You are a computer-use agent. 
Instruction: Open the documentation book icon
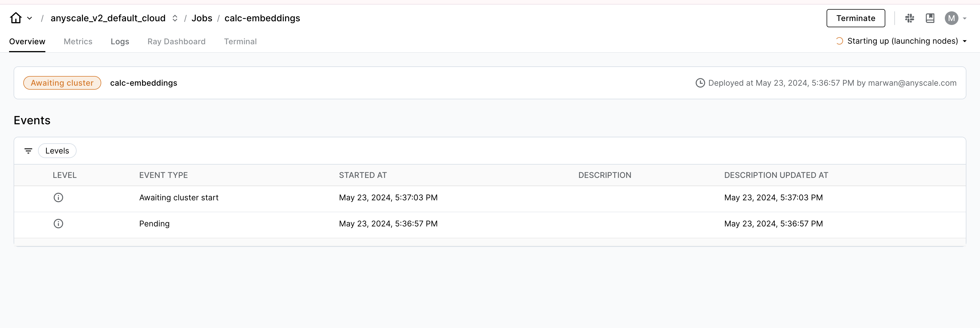pos(930,18)
